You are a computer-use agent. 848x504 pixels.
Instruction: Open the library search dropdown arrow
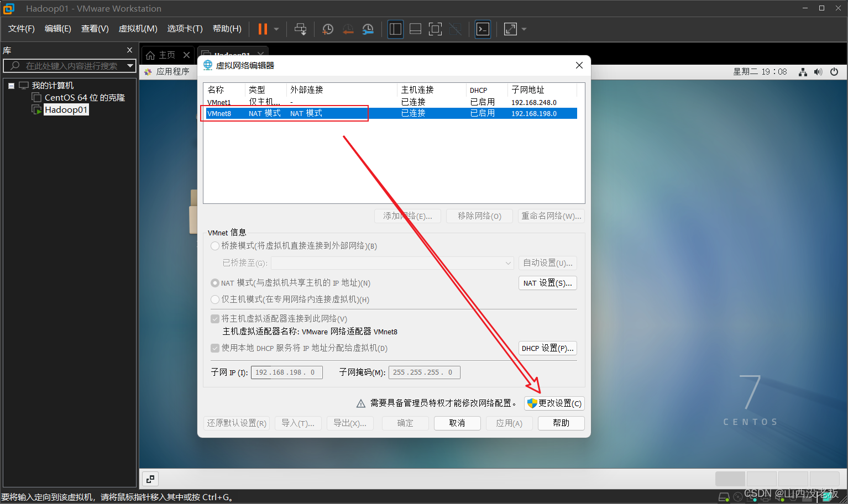tap(130, 66)
